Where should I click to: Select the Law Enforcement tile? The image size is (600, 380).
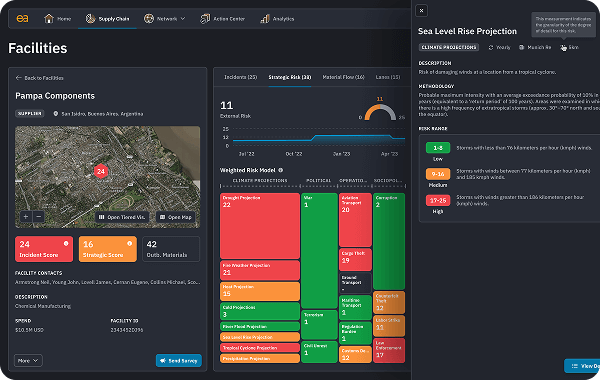[389, 351]
